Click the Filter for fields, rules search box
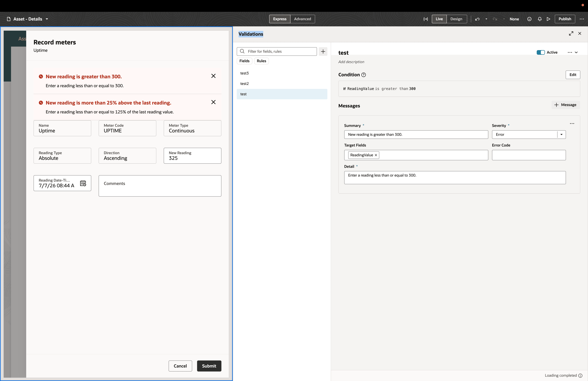 tap(277, 51)
